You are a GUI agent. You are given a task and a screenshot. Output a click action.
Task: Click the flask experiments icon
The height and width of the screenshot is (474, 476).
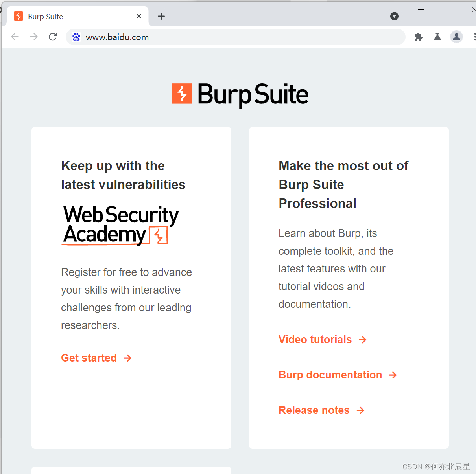437,37
